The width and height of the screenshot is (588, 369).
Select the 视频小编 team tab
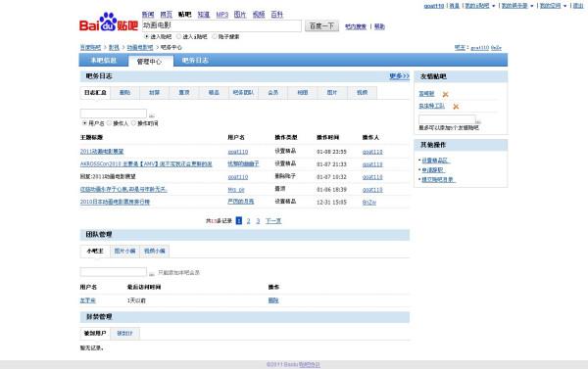pos(155,251)
